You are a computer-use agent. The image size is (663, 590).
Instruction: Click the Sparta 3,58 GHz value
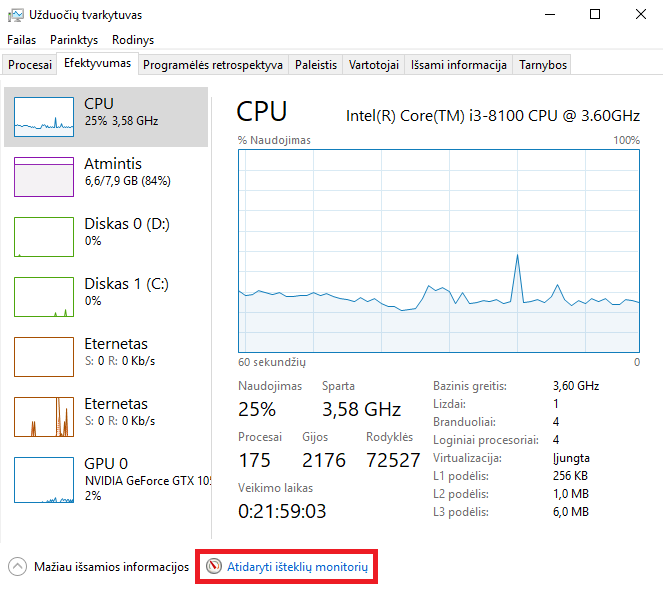362,409
